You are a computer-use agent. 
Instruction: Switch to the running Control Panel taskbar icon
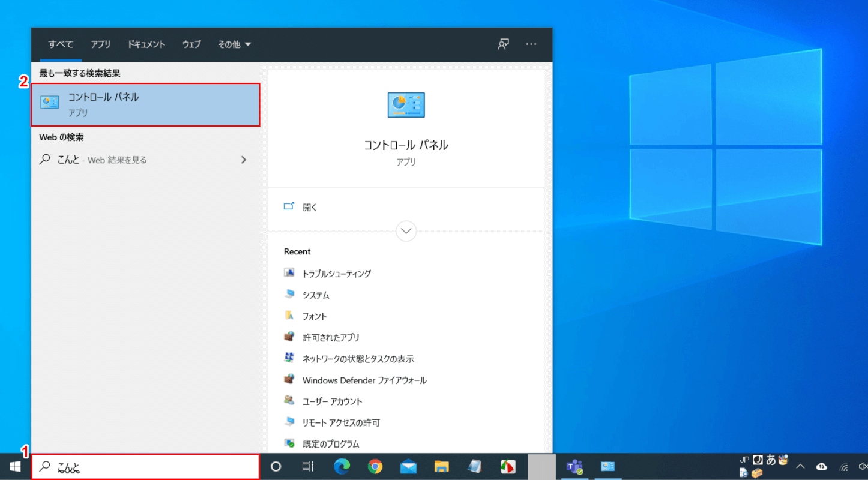tap(608, 466)
